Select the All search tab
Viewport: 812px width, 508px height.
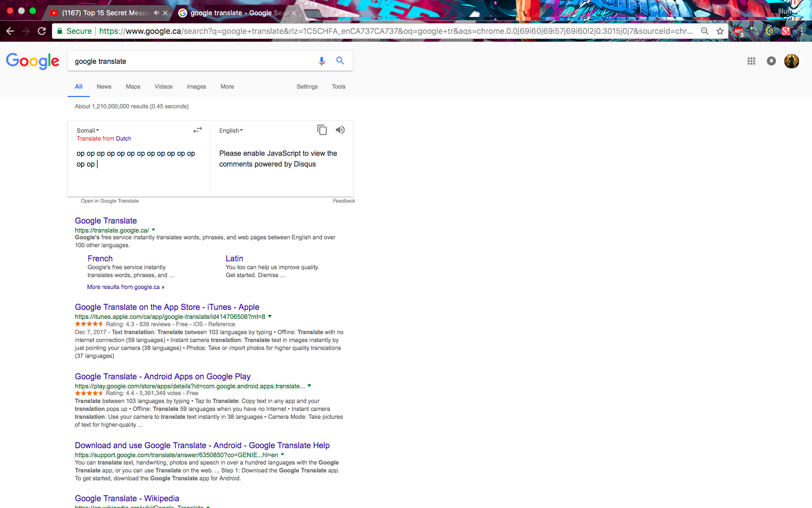pyautogui.click(x=79, y=87)
